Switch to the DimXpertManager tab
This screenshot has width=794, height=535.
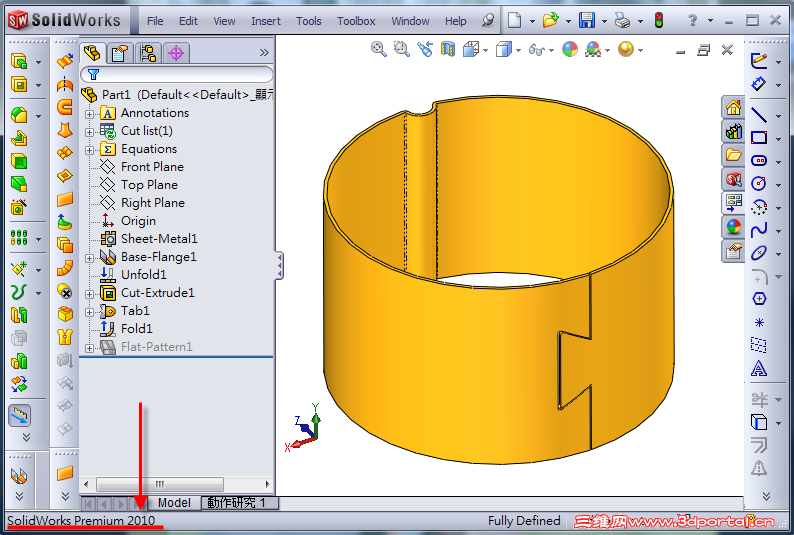click(x=176, y=53)
